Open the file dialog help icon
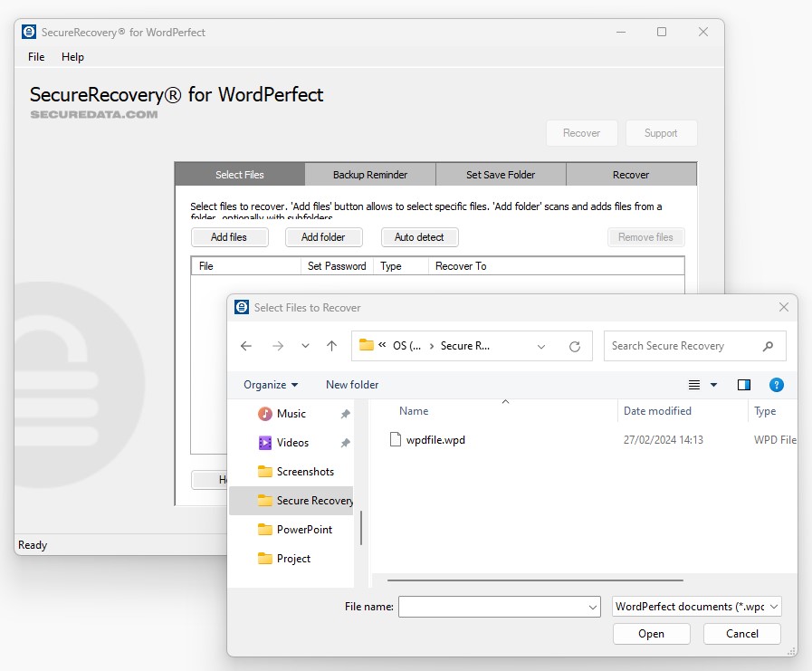The width and height of the screenshot is (812, 671). tap(776, 385)
